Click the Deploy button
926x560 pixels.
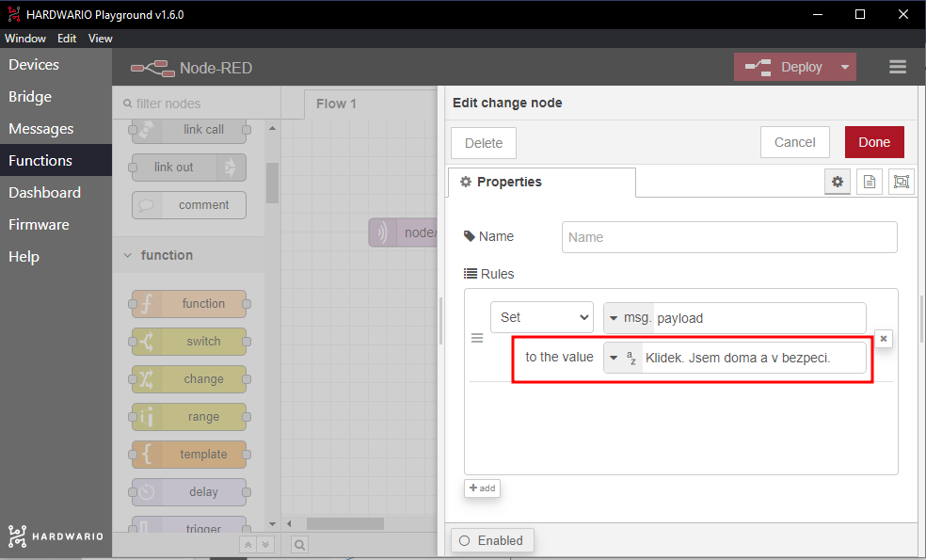pyautogui.click(x=784, y=67)
